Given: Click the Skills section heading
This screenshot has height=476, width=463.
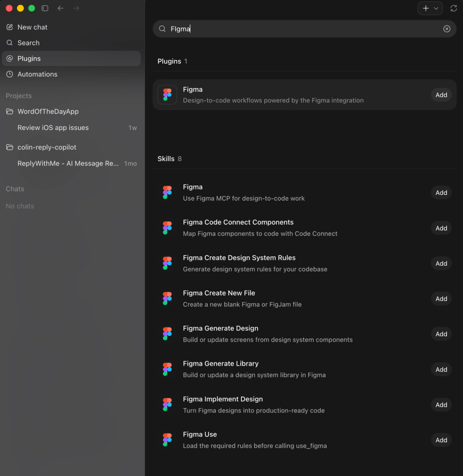Looking at the screenshot, I should [166, 159].
